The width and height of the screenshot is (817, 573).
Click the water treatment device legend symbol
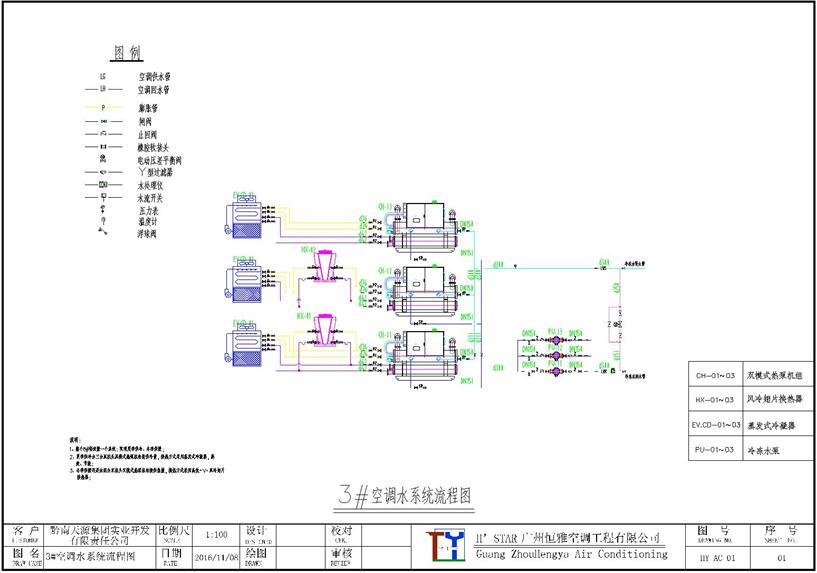click(x=102, y=185)
